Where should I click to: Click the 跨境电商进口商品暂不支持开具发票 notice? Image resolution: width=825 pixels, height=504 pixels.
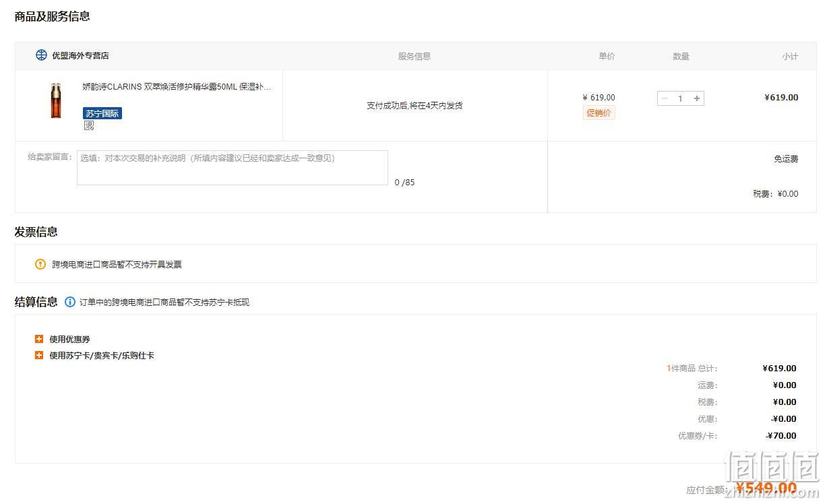(117, 265)
